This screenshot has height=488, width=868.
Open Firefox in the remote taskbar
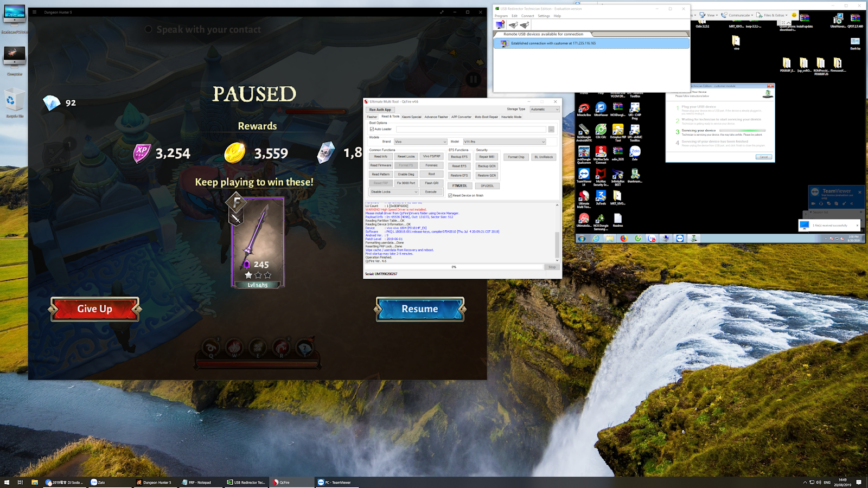[623, 239]
